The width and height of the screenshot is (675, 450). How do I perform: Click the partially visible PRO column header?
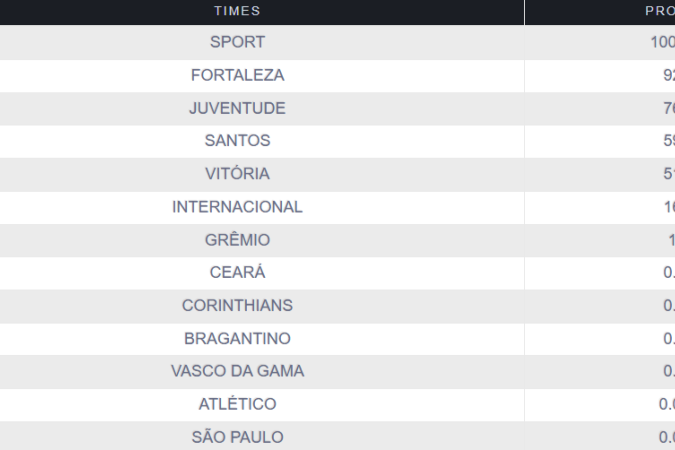click(x=659, y=11)
